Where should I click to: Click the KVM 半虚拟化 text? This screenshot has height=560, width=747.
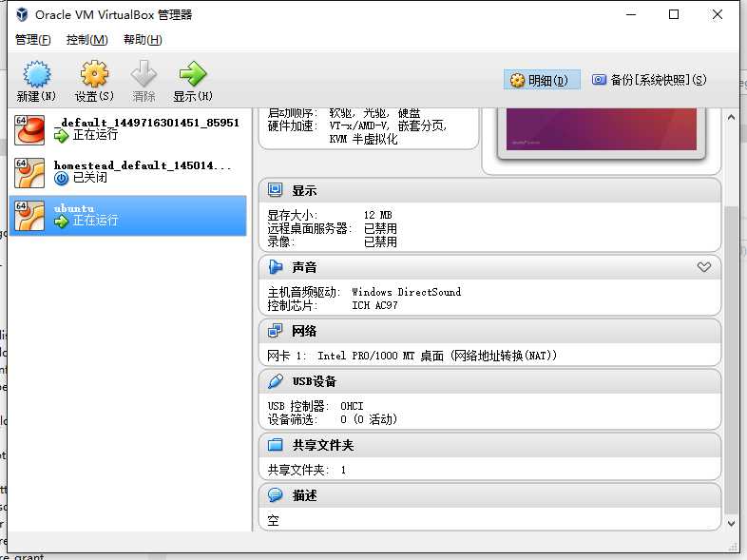(x=363, y=139)
